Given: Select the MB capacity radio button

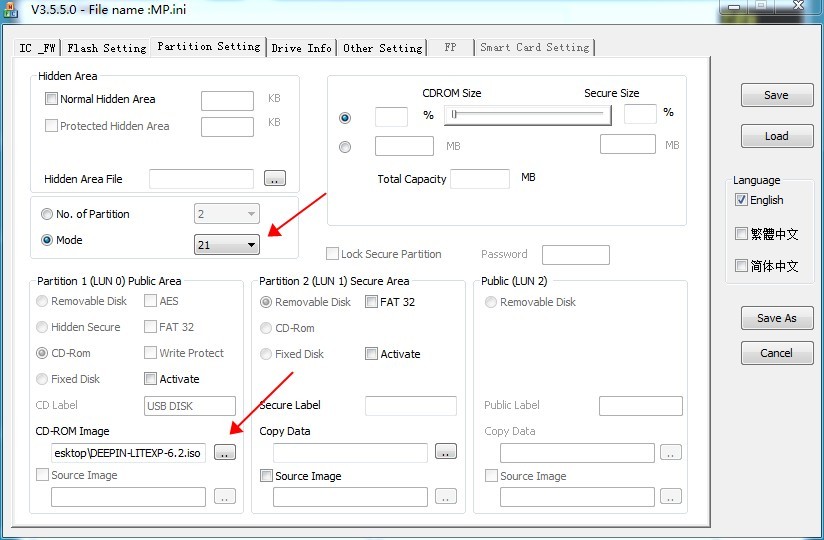Looking at the screenshot, I should (345, 147).
